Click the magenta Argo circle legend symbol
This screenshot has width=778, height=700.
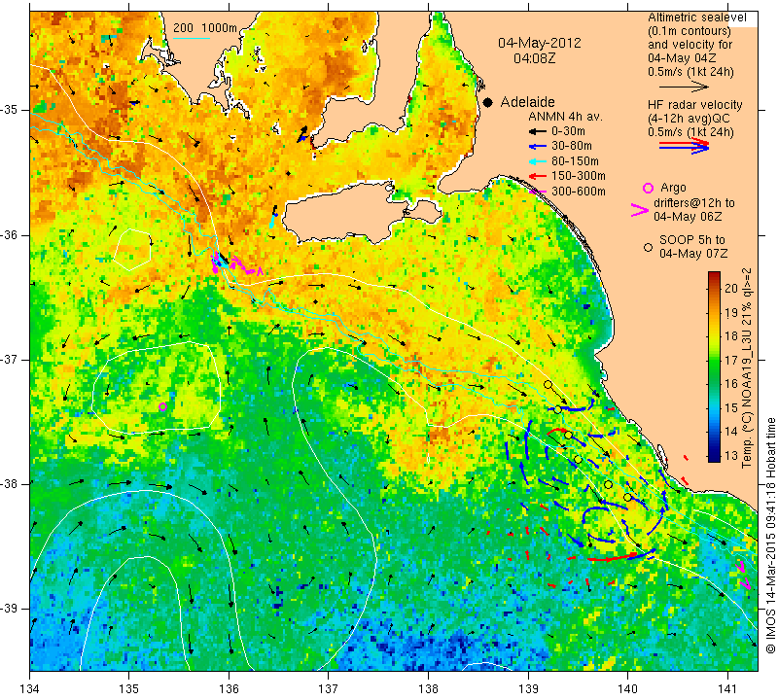(648, 188)
